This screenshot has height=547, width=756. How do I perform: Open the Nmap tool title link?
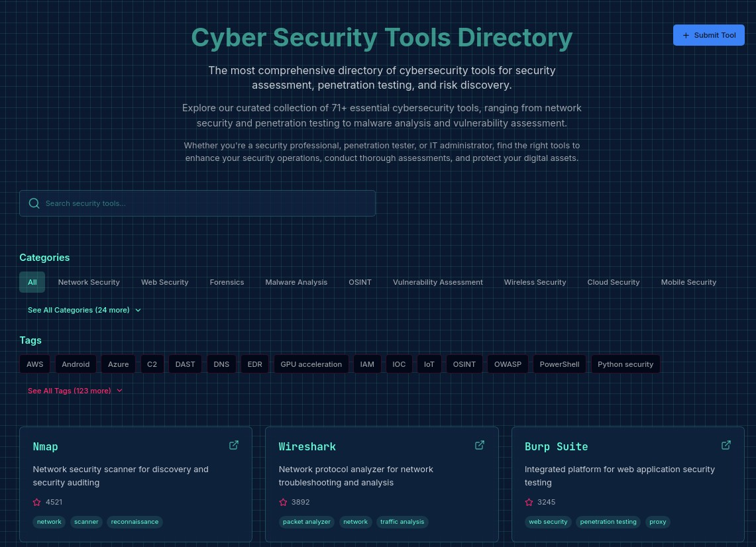(x=45, y=446)
